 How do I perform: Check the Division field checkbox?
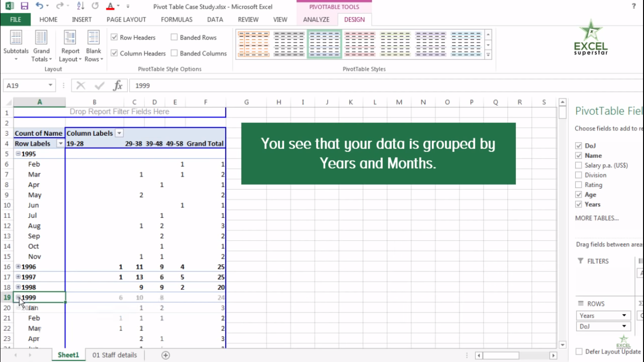tap(578, 175)
